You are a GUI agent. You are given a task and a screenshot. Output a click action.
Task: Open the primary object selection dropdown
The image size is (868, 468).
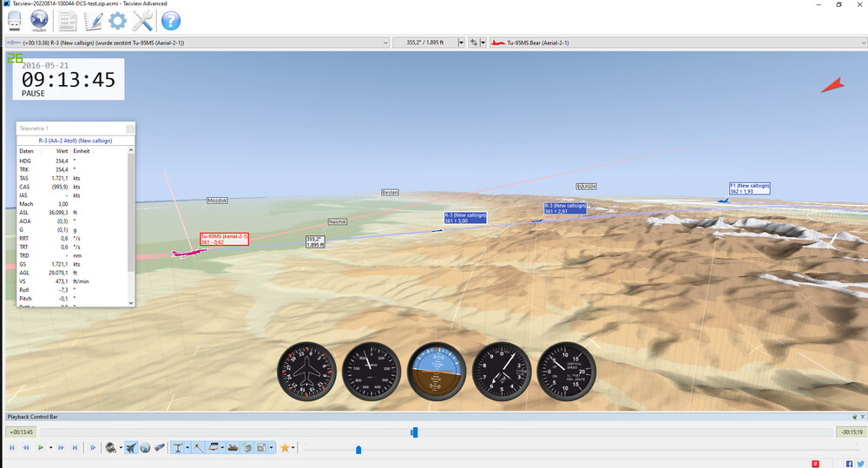385,43
